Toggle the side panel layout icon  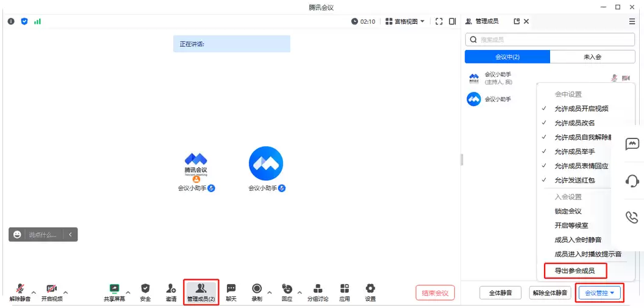[452, 21]
